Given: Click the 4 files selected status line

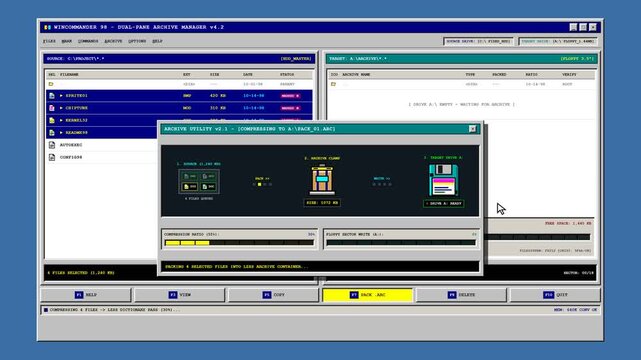Looking at the screenshot, I should pyautogui.click(x=81, y=273).
